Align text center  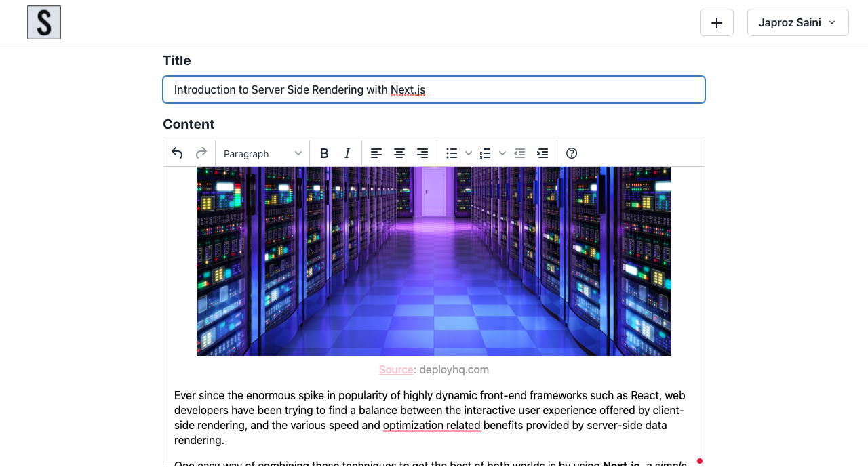pos(399,153)
